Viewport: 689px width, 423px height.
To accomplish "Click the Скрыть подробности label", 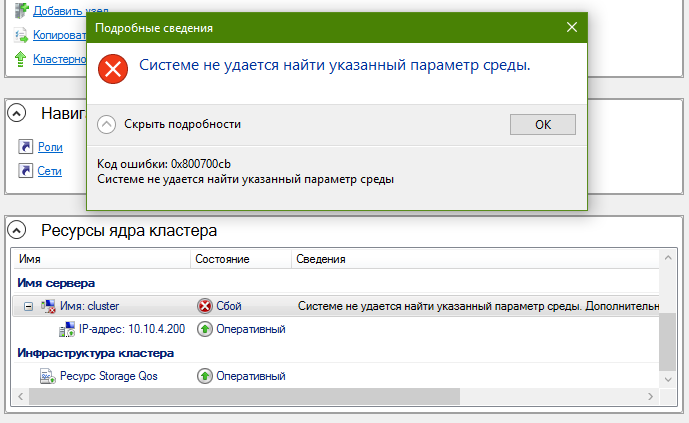I will coord(182,124).
